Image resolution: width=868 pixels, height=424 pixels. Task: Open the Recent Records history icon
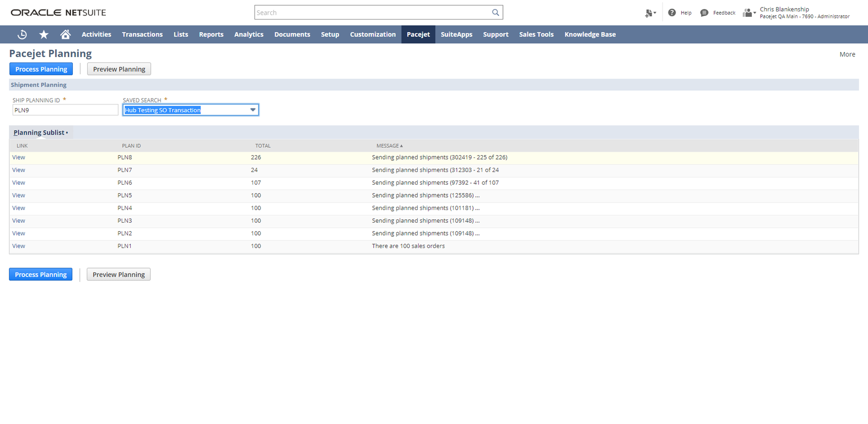(22, 34)
